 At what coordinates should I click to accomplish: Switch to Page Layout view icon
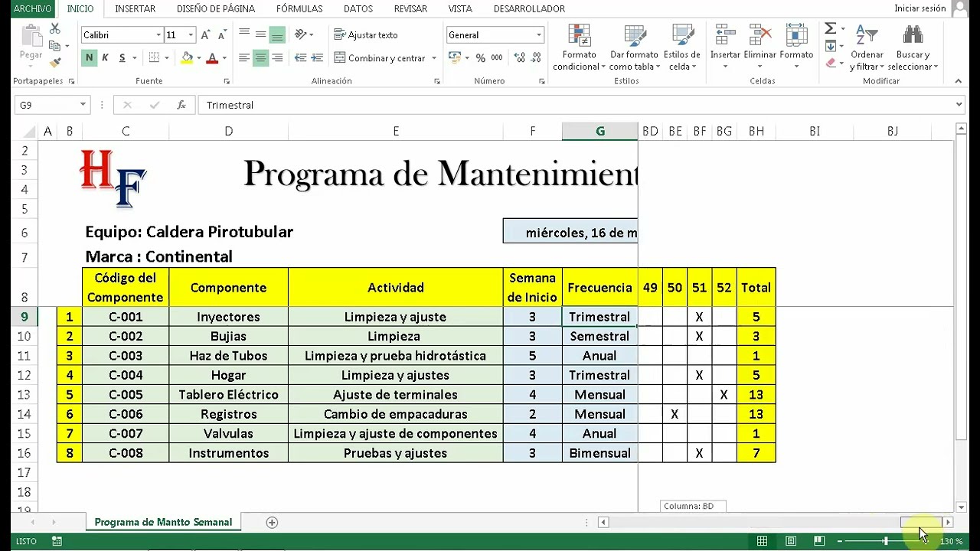pyautogui.click(x=791, y=541)
